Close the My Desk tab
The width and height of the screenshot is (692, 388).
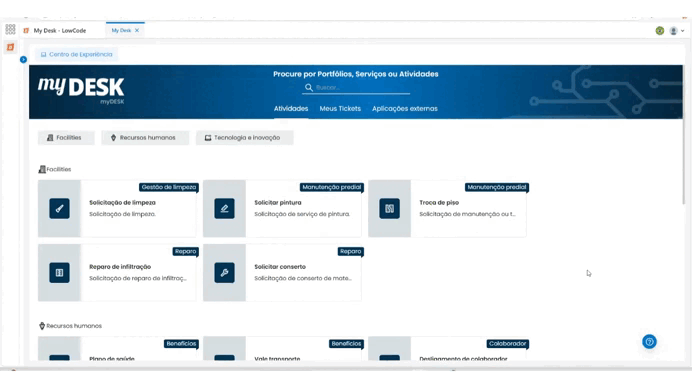[137, 30]
